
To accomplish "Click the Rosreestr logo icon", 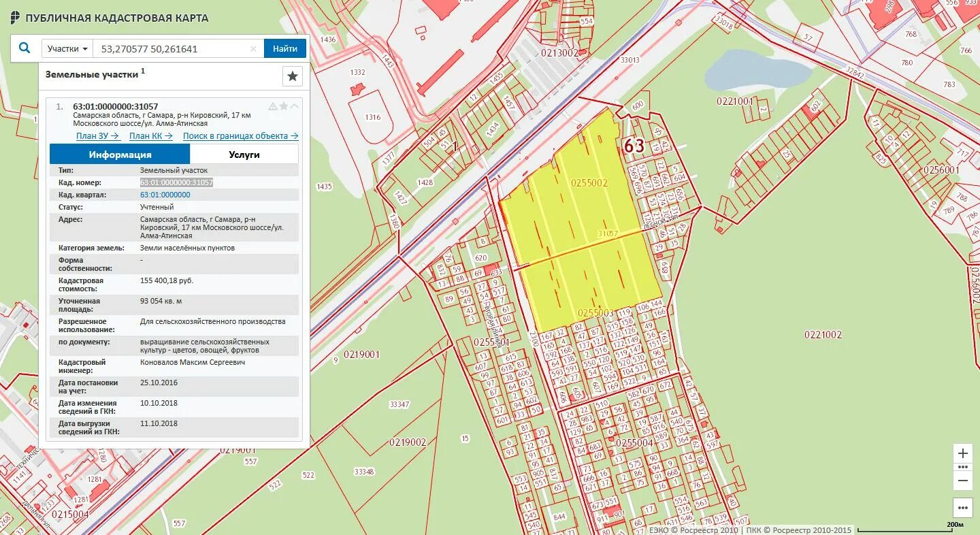I will click(14, 18).
